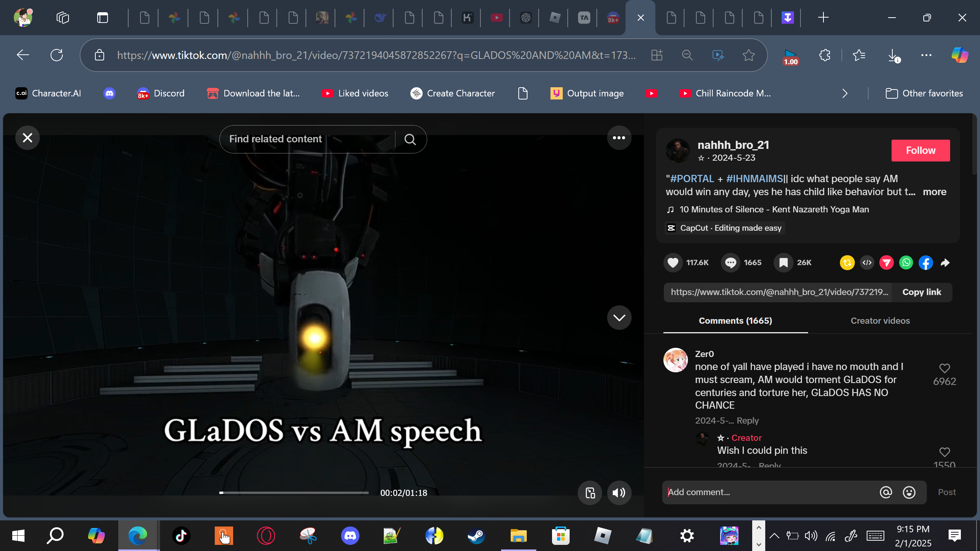Switch to Creator videos tab
The image size is (980, 551).
coord(880,321)
